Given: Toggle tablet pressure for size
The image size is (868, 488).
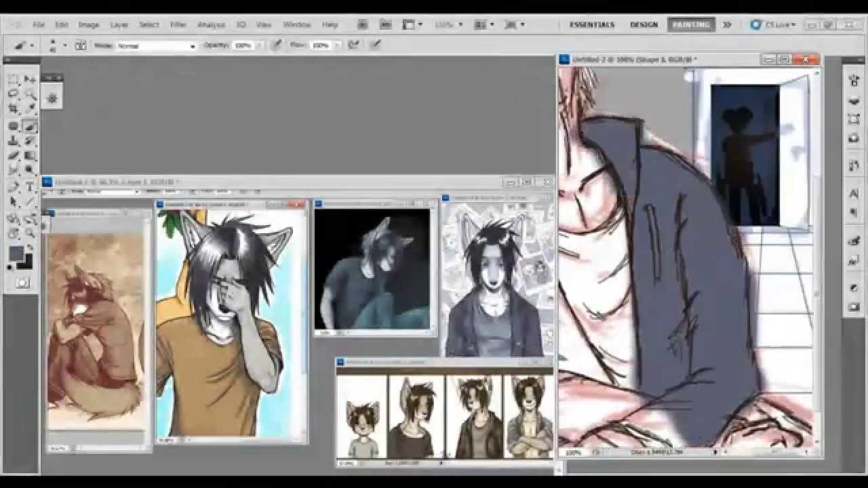Looking at the screenshot, I should [x=375, y=45].
